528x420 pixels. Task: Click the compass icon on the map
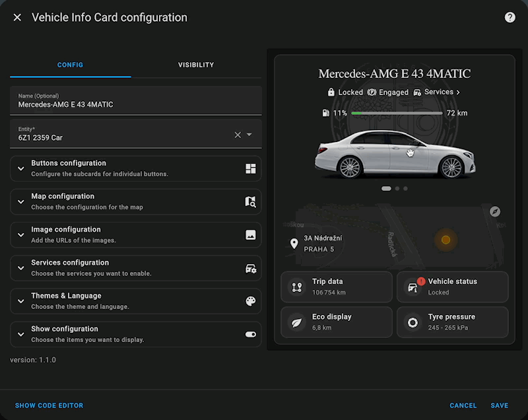(x=494, y=211)
